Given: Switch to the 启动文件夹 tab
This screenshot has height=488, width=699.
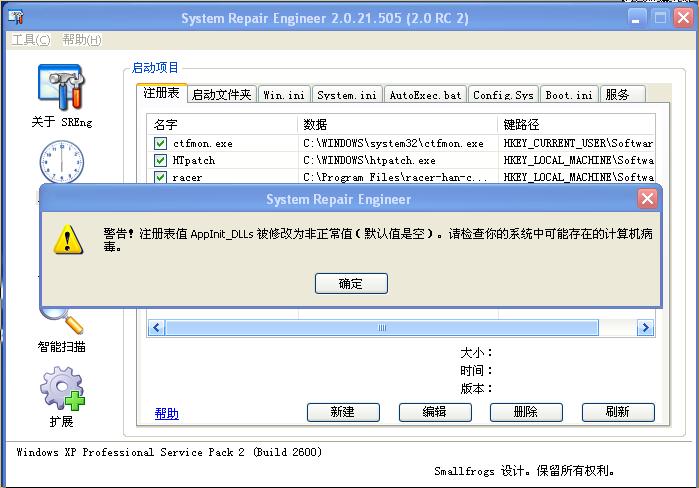Looking at the screenshot, I should coord(222,94).
